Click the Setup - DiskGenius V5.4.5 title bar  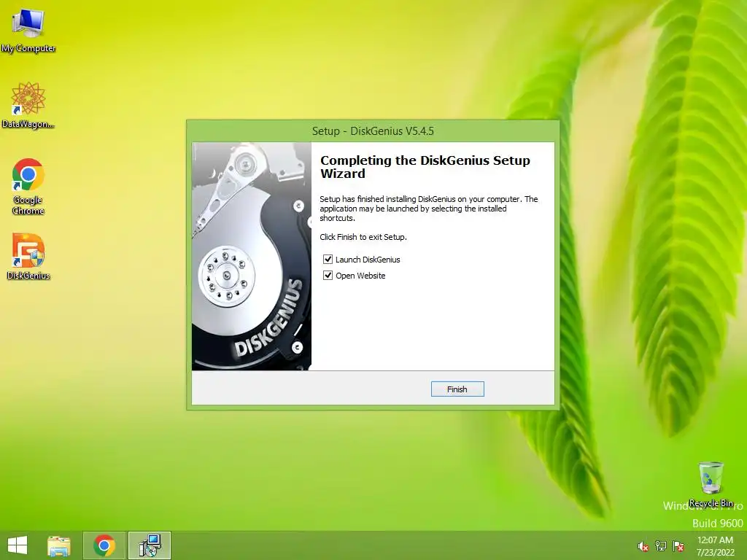click(x=373, y=131)
